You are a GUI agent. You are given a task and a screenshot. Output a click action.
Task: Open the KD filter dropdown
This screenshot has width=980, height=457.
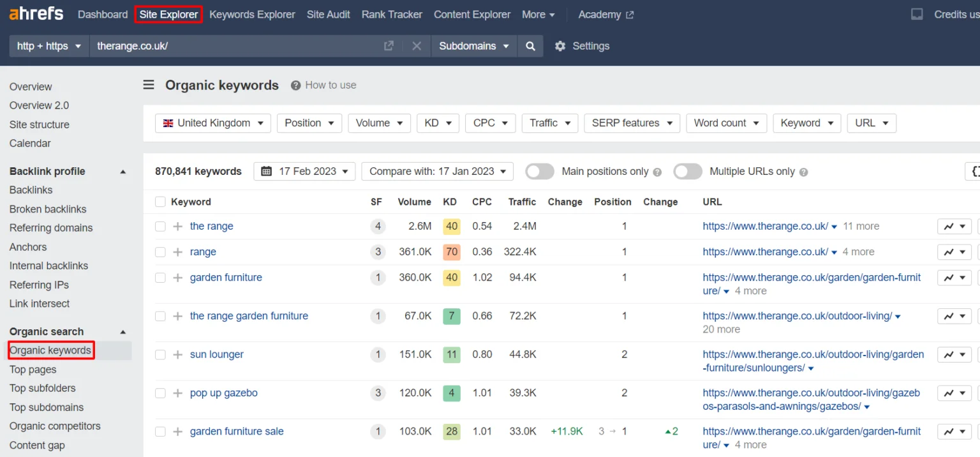pyautogui.click(x=438, y=123)
